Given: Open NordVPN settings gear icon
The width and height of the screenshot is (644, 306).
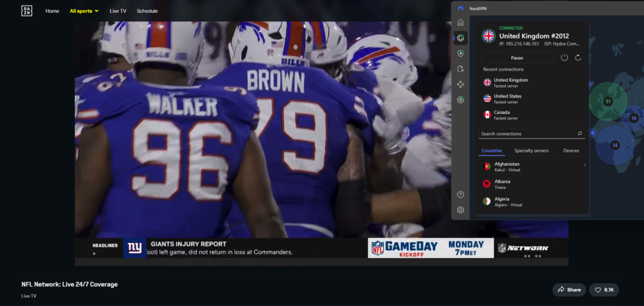Looking at the screenshot, I should click(x=460, y=210).
